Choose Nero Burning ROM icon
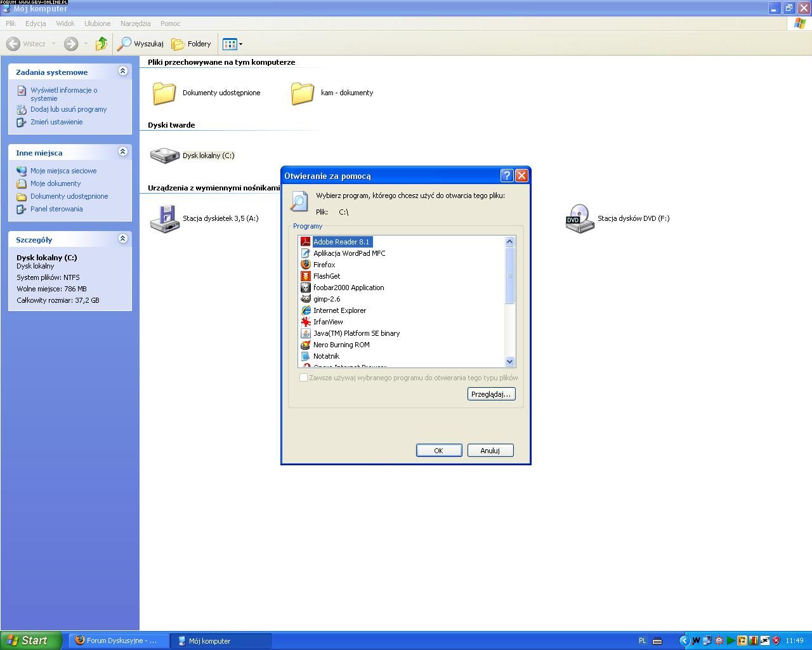 click(305, 345)
